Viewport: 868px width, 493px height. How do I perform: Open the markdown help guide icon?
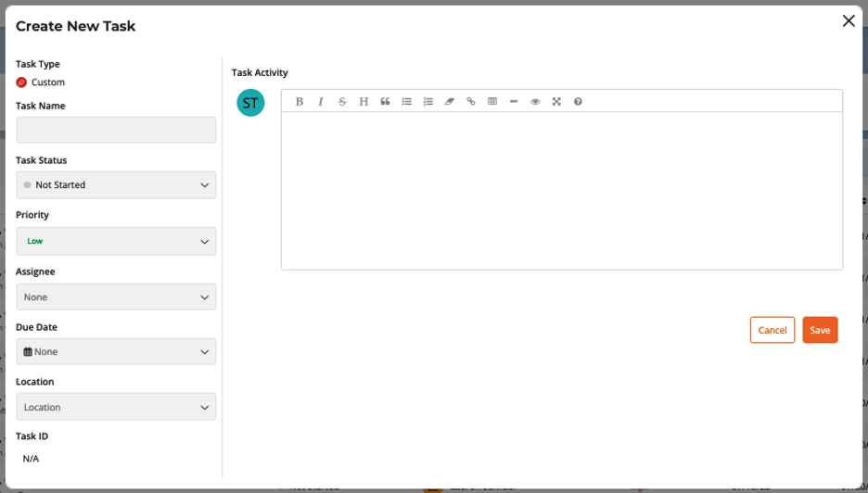click(578, 101)
